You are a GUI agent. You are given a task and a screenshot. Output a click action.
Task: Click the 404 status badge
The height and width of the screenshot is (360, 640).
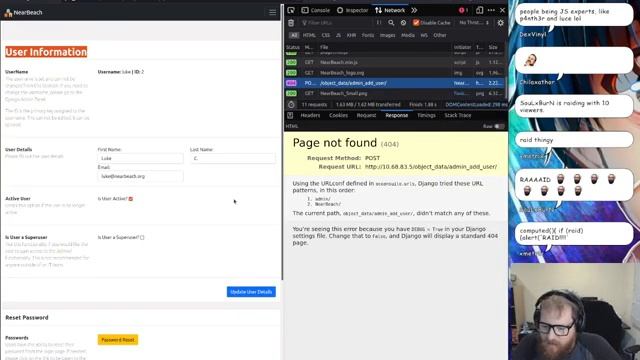coord(291,83)
